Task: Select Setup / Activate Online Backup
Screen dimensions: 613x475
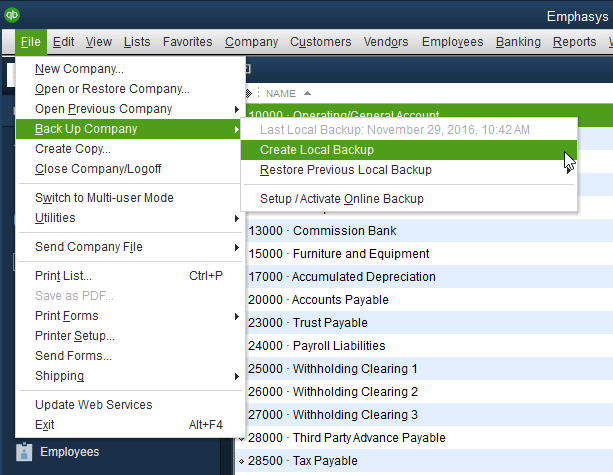Action: pos(409,199)
